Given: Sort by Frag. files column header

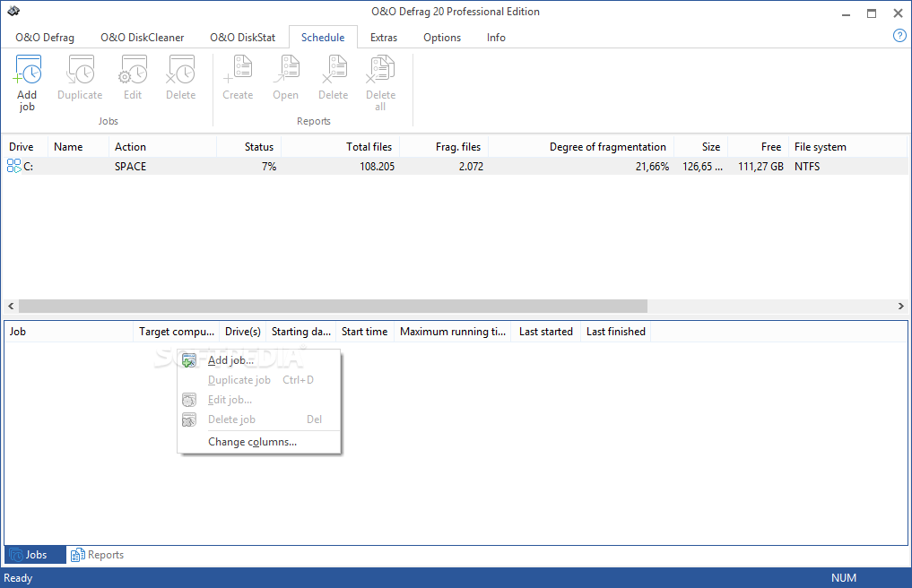Looking at the screenshot, I should 444,147.
